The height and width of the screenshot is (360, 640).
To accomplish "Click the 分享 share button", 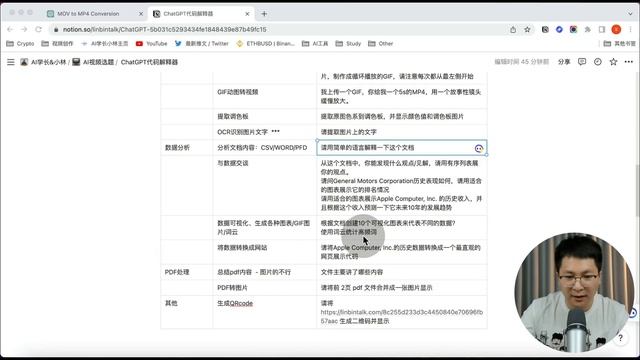I will pyautogui.click(x=564, y=62).
